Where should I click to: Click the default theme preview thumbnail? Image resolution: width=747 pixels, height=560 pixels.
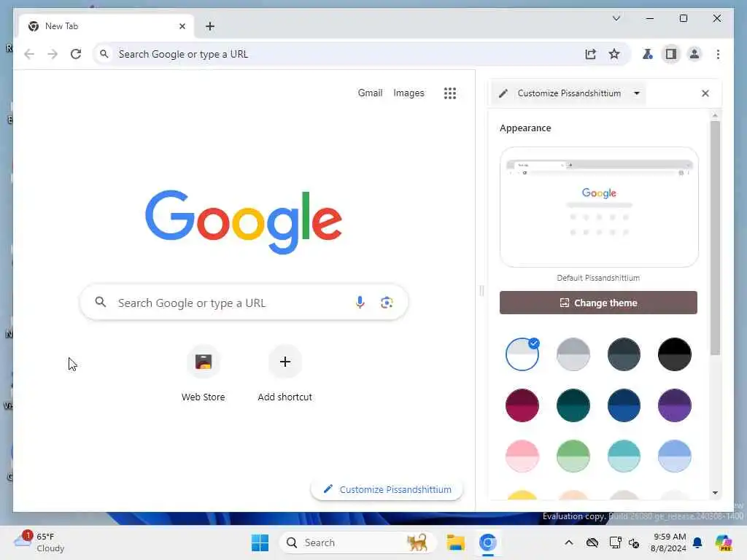(x=599, y=207)
